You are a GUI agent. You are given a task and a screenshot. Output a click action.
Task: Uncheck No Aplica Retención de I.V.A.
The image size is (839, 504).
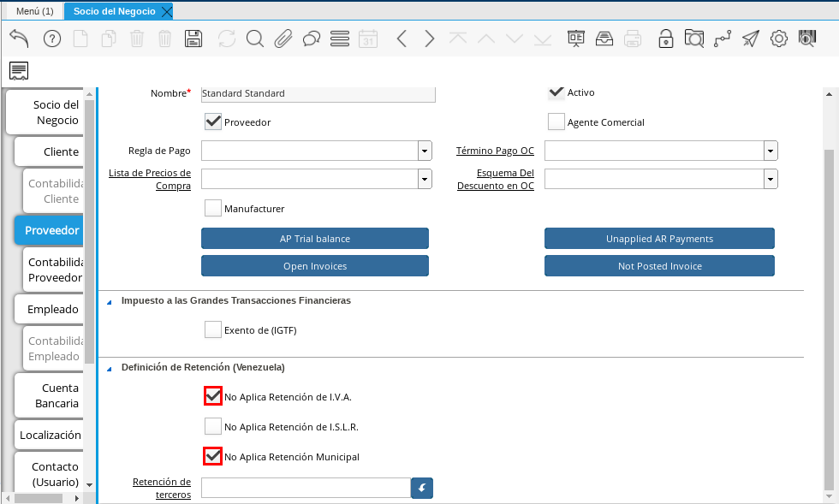pos(213,396)
